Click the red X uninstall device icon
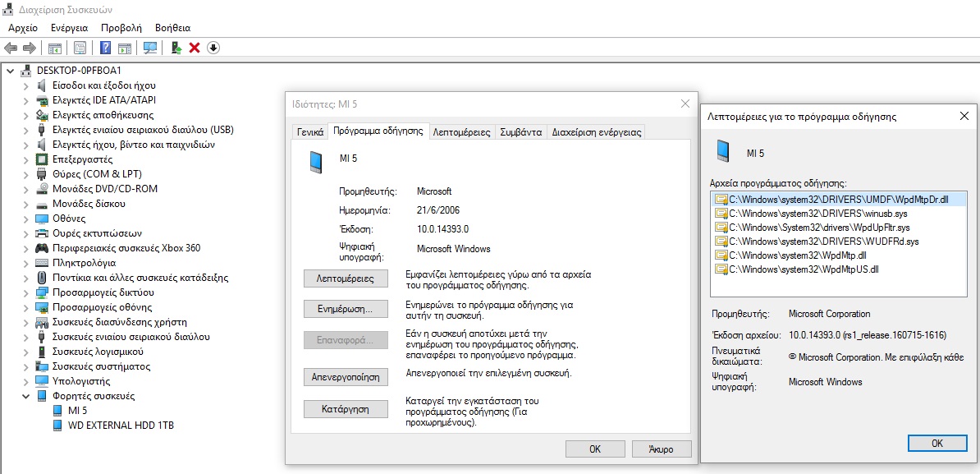The width and height of the screenshot is (980, 474). coord(195,48)
